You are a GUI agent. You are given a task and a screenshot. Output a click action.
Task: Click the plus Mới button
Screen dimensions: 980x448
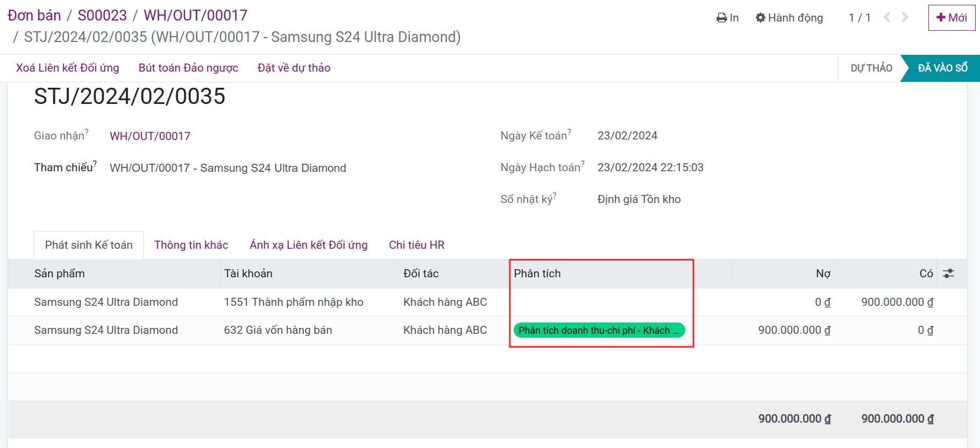(x=951, y=18)
